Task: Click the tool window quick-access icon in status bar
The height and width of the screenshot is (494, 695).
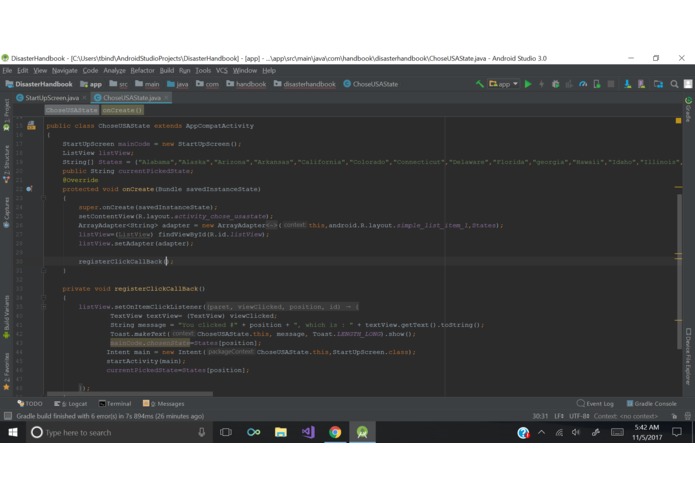Action: [8, 416]
